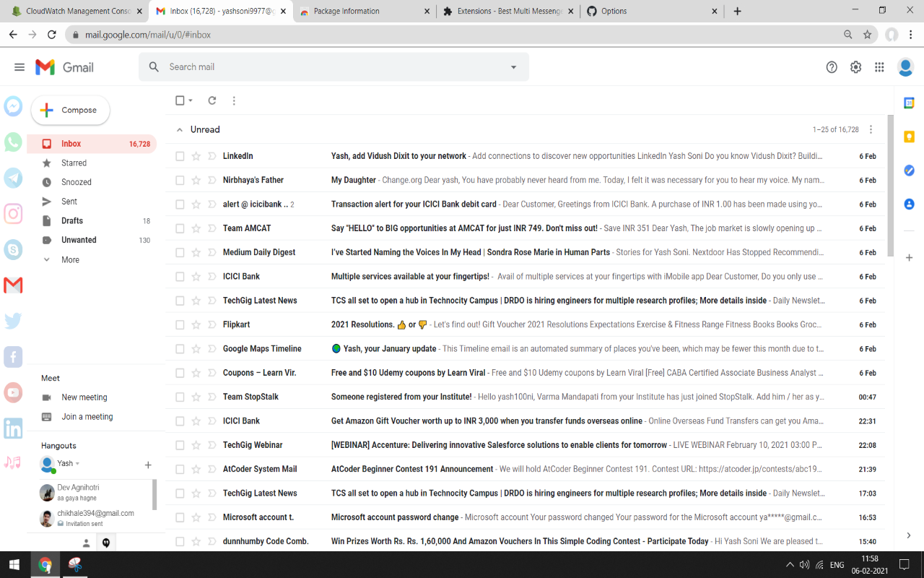Open the Windows notification center
This screenshot has width=924, height=578.
tap(904, 564)
